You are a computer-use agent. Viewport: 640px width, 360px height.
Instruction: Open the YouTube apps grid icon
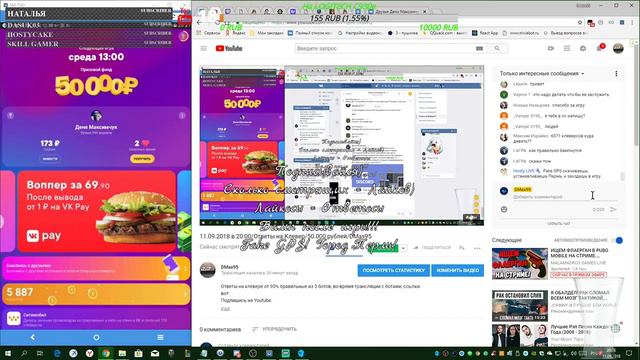(x=567, y=49)
